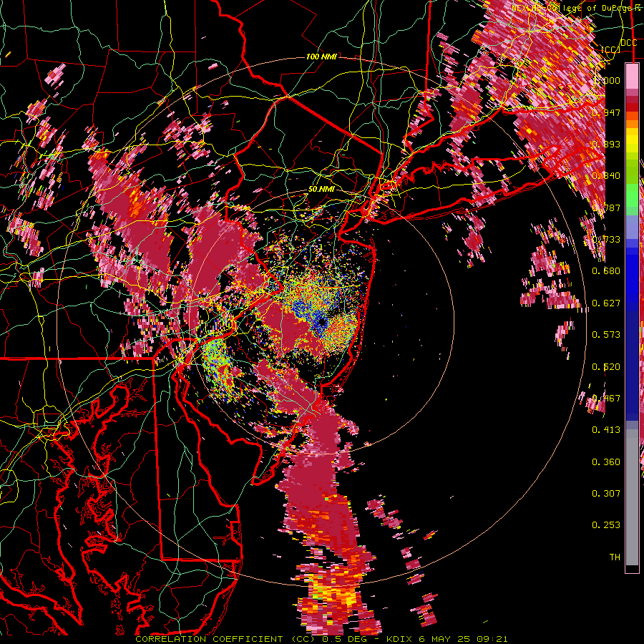Click the 0.627 value on the scale
644x644 pixels.
coord(606,303)
